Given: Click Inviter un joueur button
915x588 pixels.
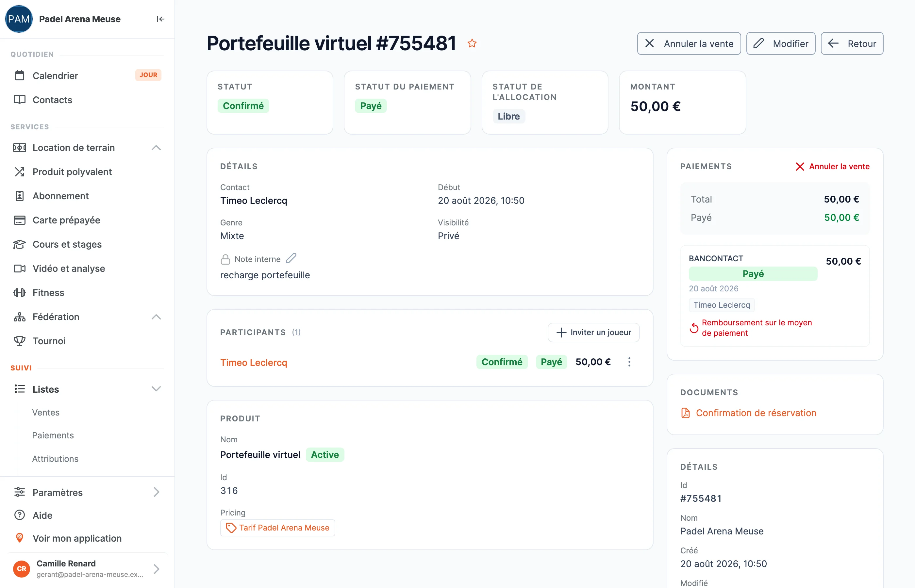Looking at the screenshot, I should (593, 333).
